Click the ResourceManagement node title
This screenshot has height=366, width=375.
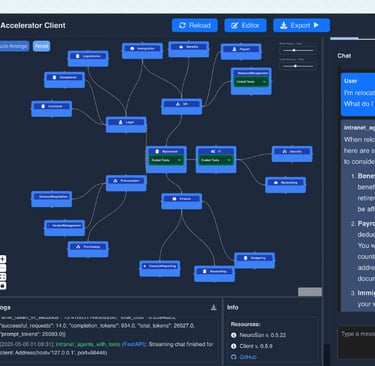tap(253, 73)
